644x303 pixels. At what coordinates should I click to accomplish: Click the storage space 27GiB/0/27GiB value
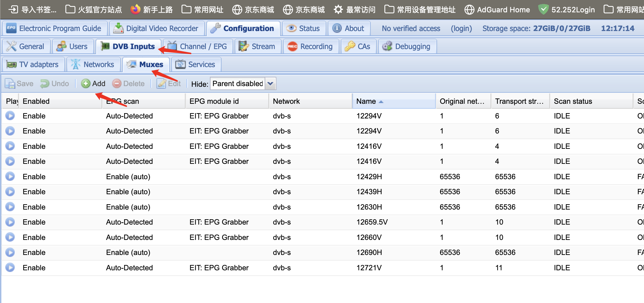[562, 28]
